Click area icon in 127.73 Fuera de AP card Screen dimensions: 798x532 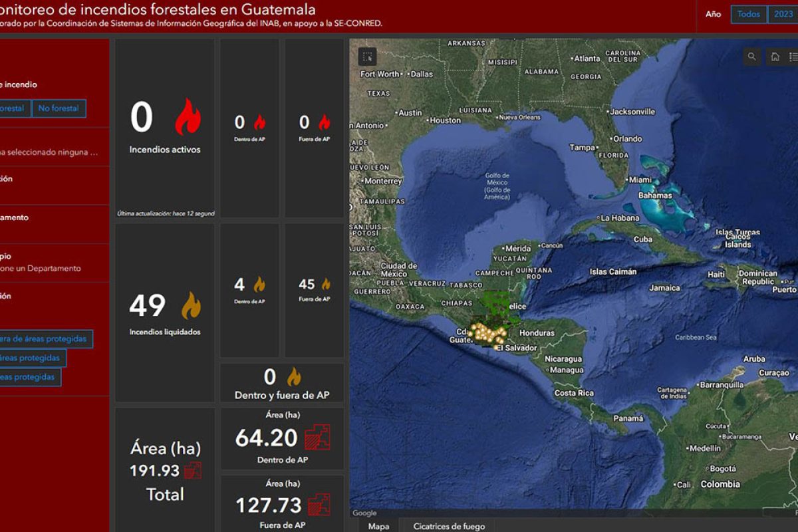coord(318,504)
